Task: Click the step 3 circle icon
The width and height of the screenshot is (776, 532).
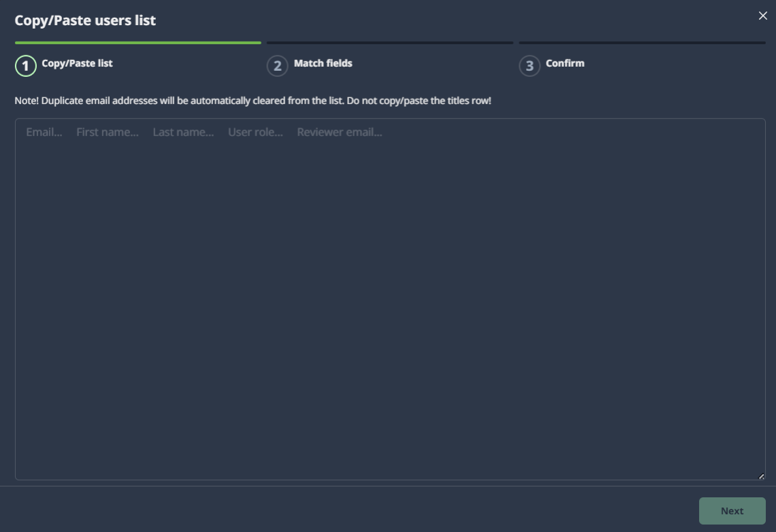Action: pos(530,66)
